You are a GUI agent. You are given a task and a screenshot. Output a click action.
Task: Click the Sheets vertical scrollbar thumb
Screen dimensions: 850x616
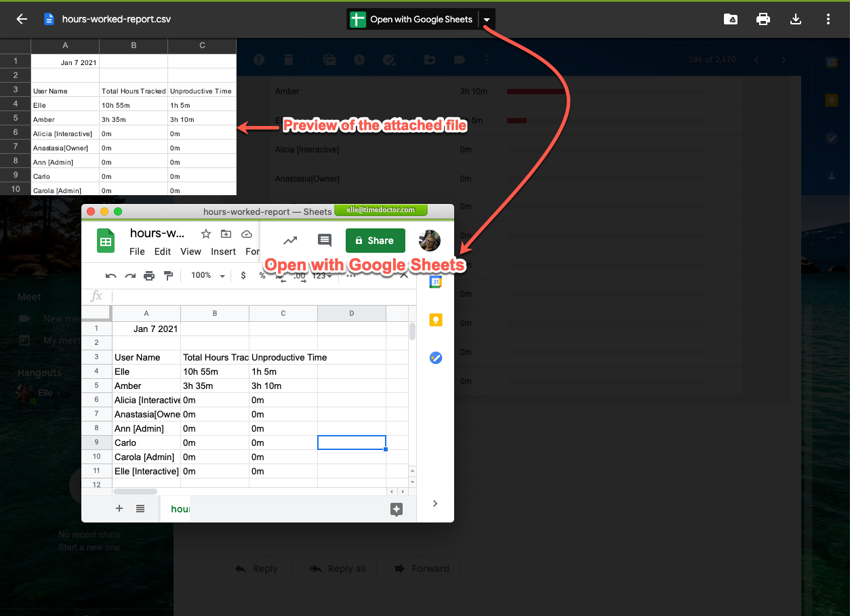[412, 331]
